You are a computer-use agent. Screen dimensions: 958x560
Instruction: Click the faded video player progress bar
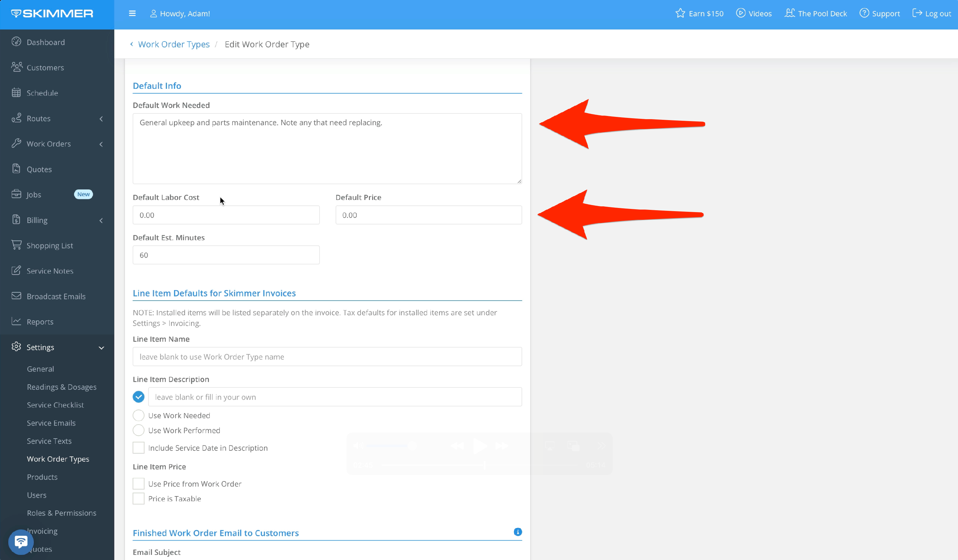tap(433, 465)
